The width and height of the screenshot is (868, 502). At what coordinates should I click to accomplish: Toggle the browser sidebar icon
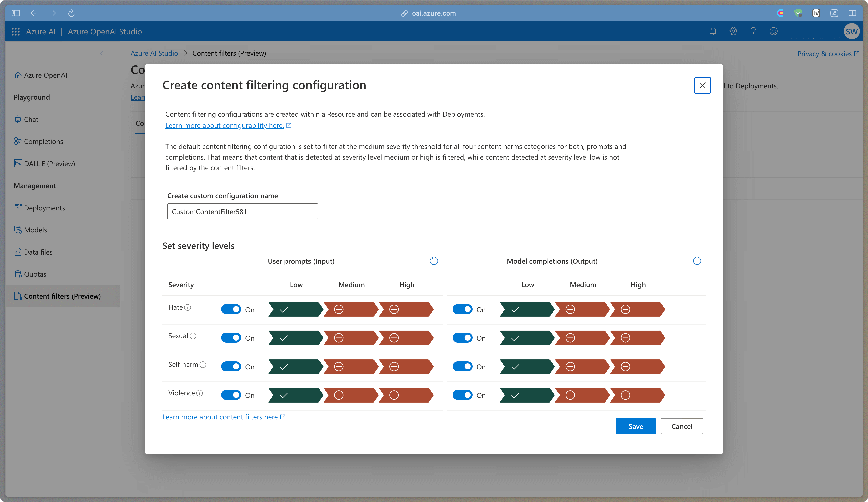[16, 13]
